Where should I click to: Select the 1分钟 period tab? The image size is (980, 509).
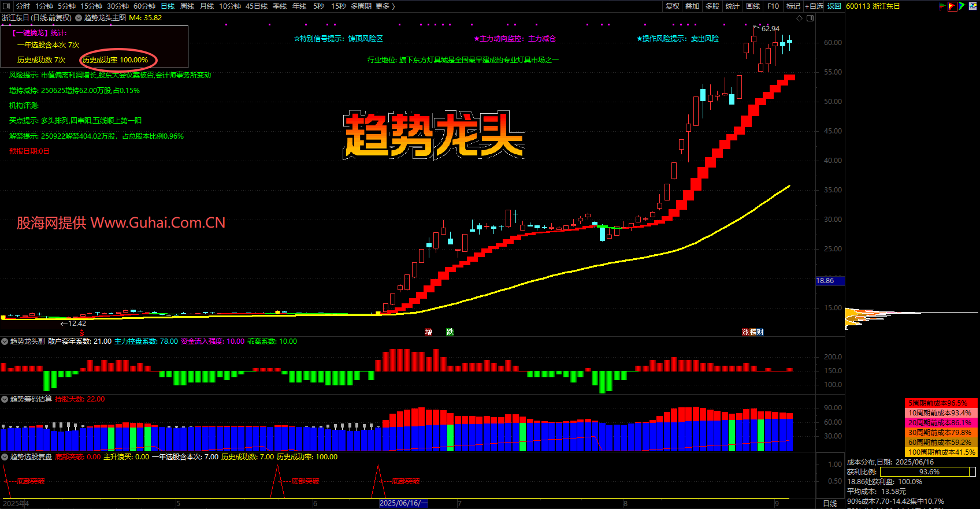(44, 6)
